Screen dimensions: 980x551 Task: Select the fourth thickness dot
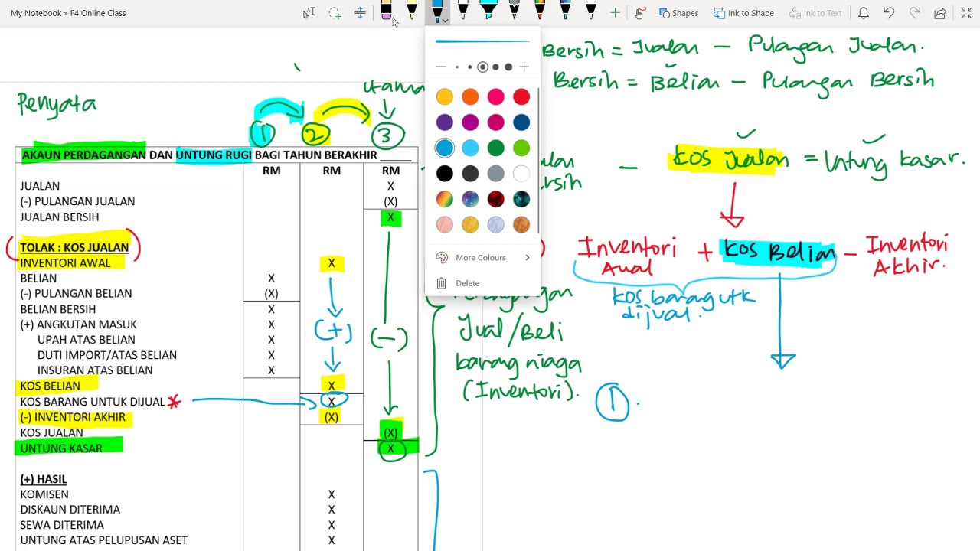point(495,67)
